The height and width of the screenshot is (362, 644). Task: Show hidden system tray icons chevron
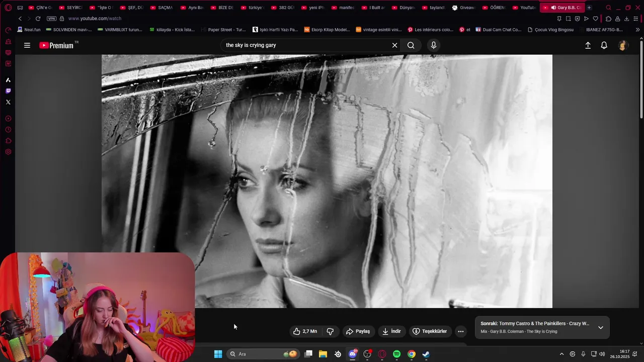click(x=561, y=354)
